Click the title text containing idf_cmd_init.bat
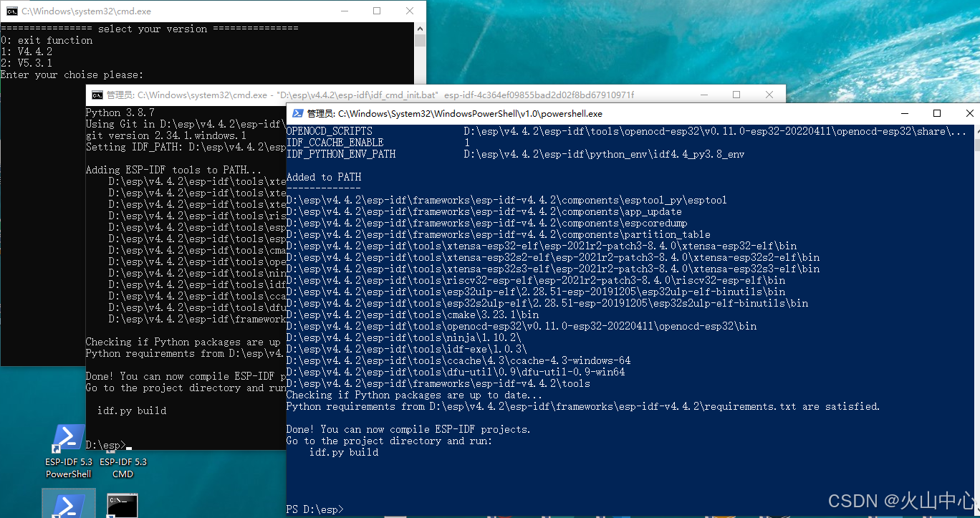Screen dimensions: 980x518 pyautogui.click(x=370, y=95)
